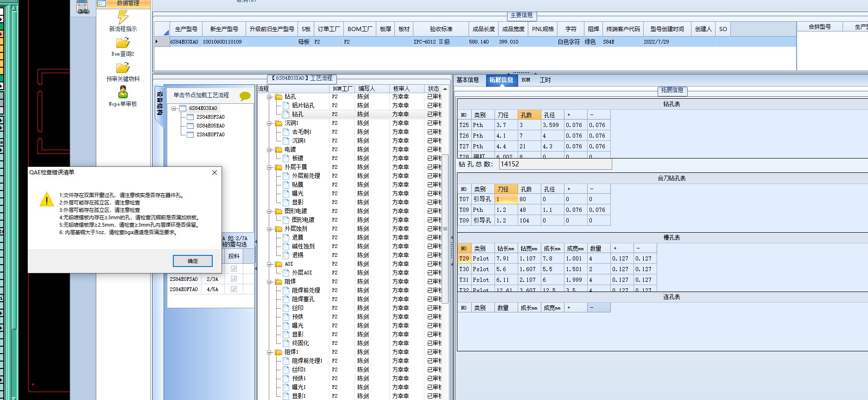The height and width of the screenshot is (400, 868).
Task: Switch to the 基本信息 tab
Action: point(468,80)
